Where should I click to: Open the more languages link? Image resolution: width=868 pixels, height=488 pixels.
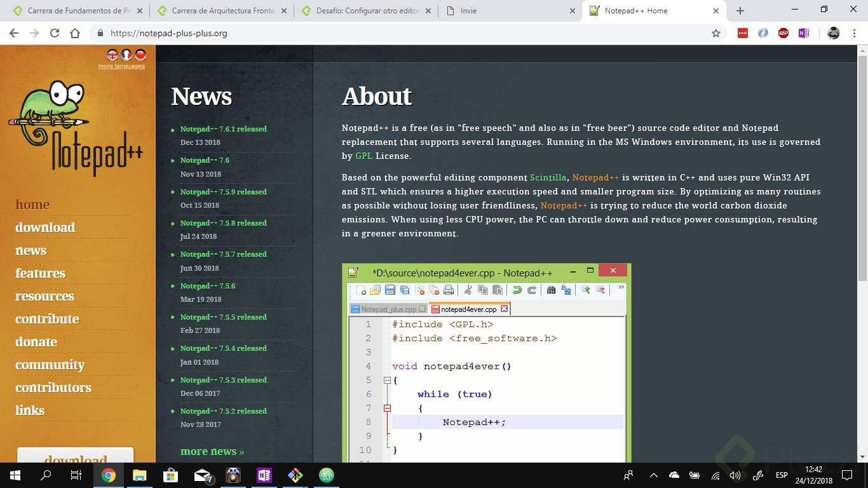(x=121, y=66)
